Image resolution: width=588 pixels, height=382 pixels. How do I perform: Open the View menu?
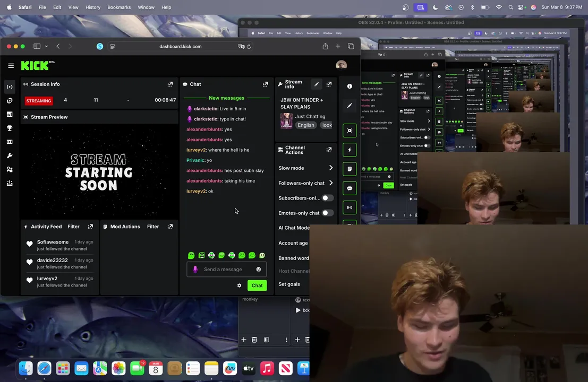tap(73, 7)
